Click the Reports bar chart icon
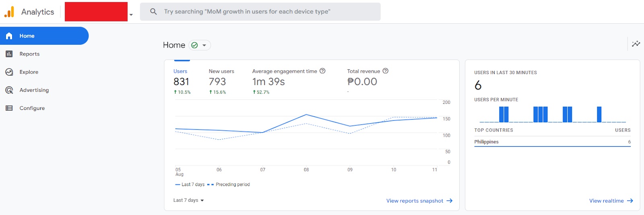Image resolution: width=644 pixels, height=215 pixels. (9, 54)
